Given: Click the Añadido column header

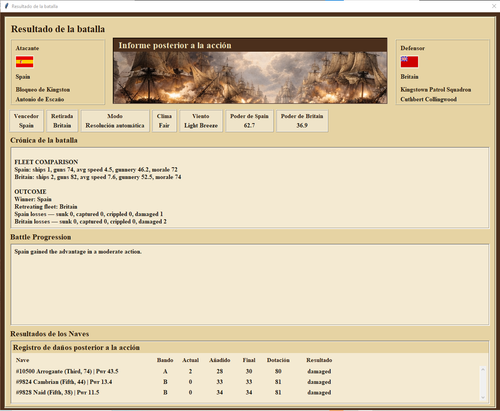Looking at the screenshot, I should point(220,360).
